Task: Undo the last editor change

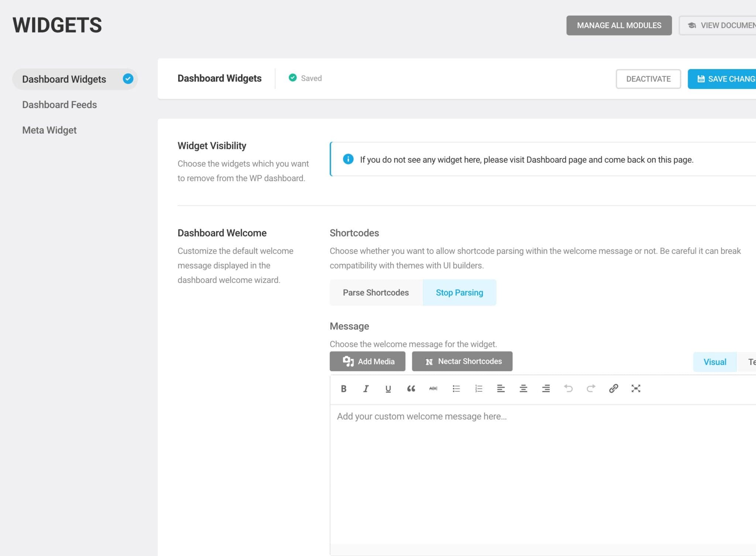Action: [x=568, y=388]
